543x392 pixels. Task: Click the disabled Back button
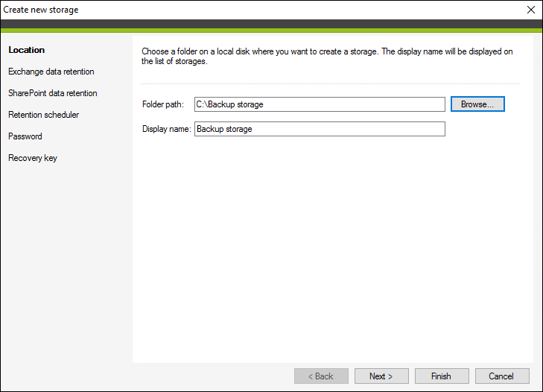[321, 376]
